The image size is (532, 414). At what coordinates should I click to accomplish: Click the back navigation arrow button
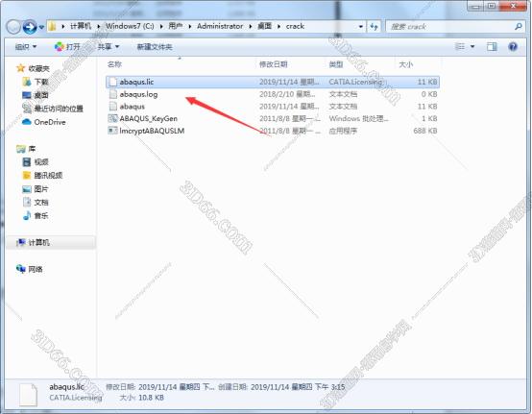[13, 27]
